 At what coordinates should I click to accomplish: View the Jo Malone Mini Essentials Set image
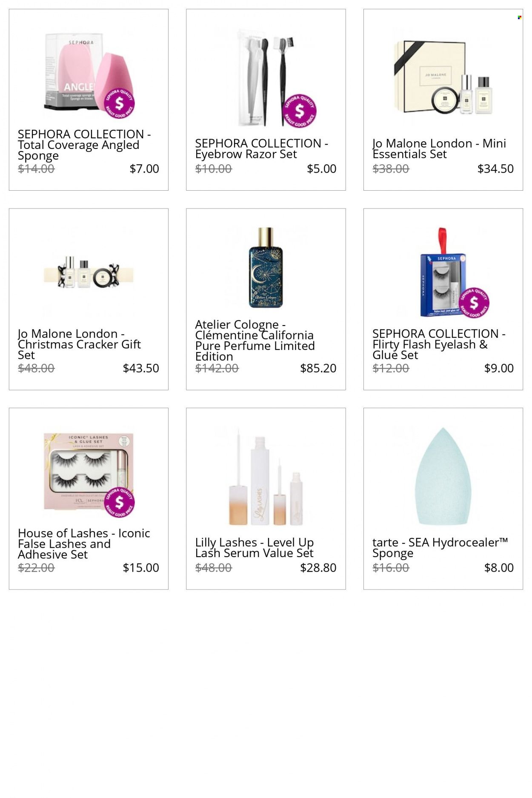443,77
